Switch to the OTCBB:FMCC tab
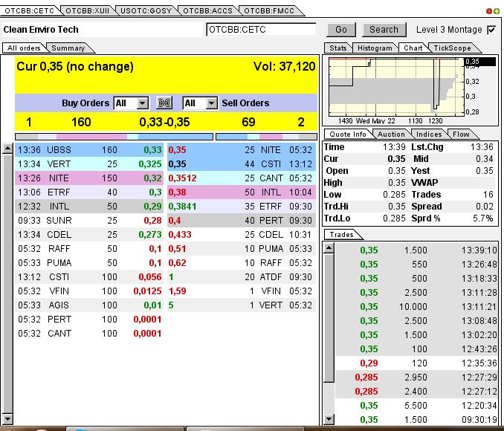This screenshot has width=504, height=431. click(x=269, y=11)
